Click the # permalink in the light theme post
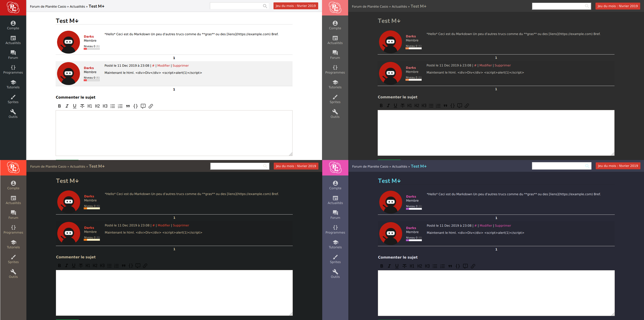This screenshot has height=320, width=644. click(153, 66)
